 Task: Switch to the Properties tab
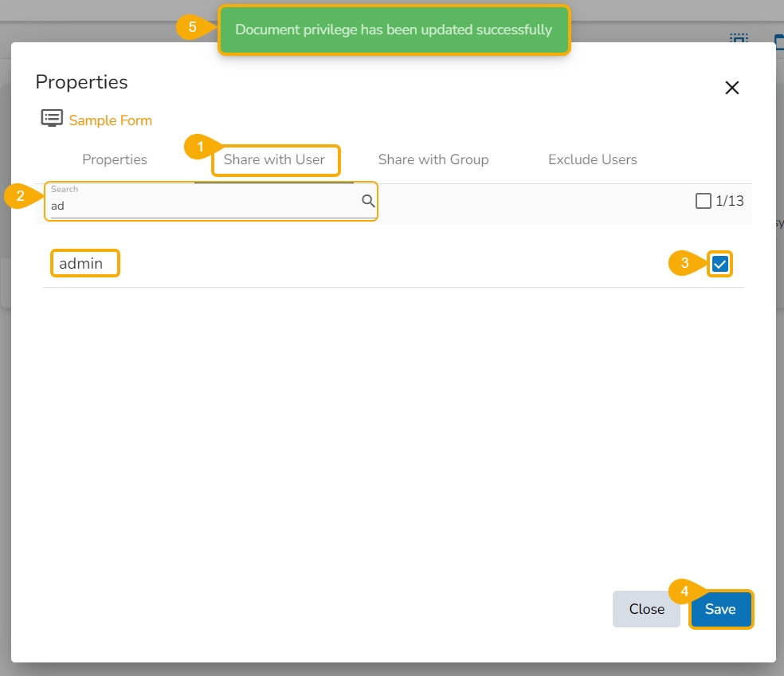pyautogui.click(x=115, y=159)
